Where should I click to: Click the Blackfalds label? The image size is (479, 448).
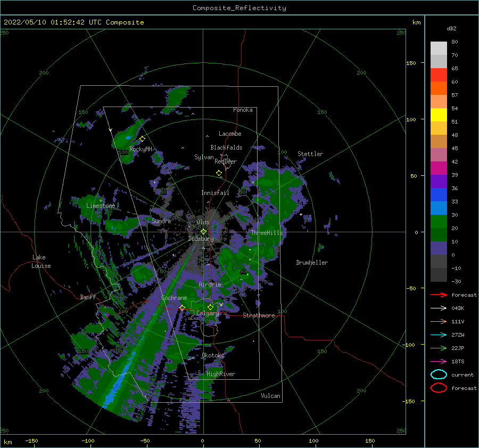click(226, 148)
